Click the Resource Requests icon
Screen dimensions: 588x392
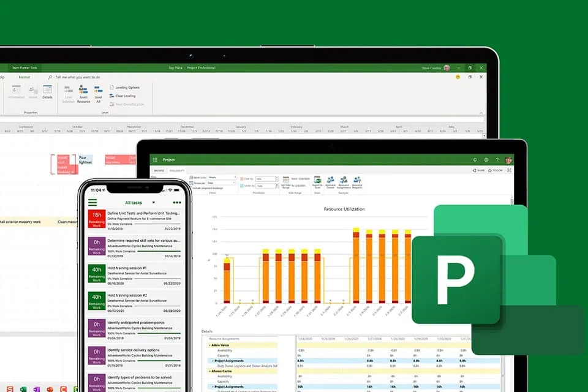click(357, 181)
